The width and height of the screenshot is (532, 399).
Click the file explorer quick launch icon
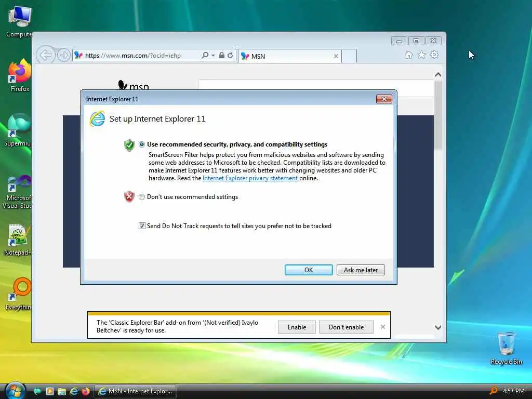tap(61, 392)
